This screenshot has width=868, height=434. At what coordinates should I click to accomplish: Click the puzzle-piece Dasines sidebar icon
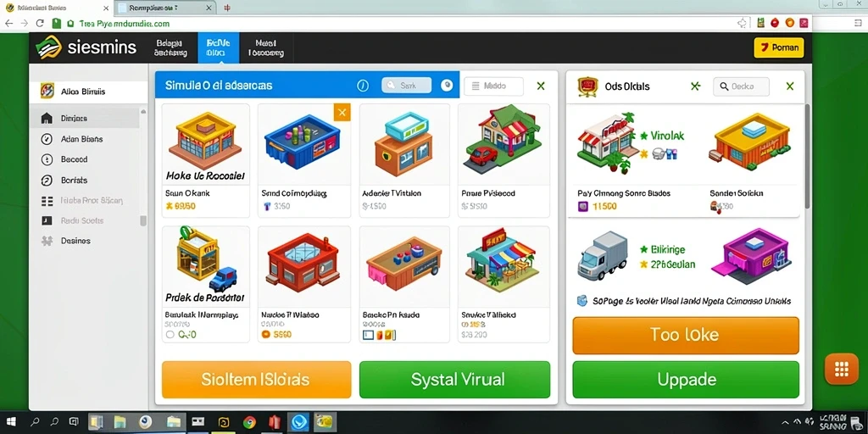(x=47, y=241)
